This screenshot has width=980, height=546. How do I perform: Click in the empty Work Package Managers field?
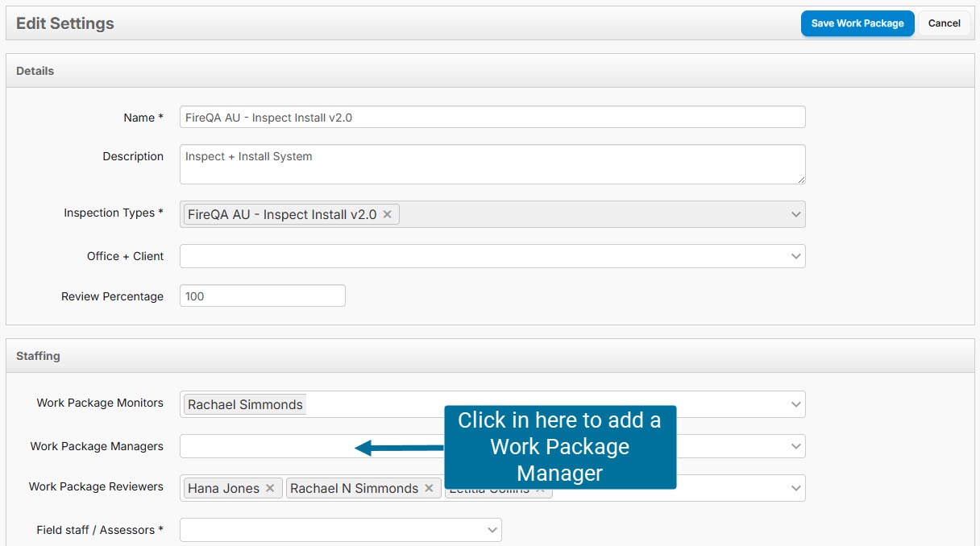[266, 446]
